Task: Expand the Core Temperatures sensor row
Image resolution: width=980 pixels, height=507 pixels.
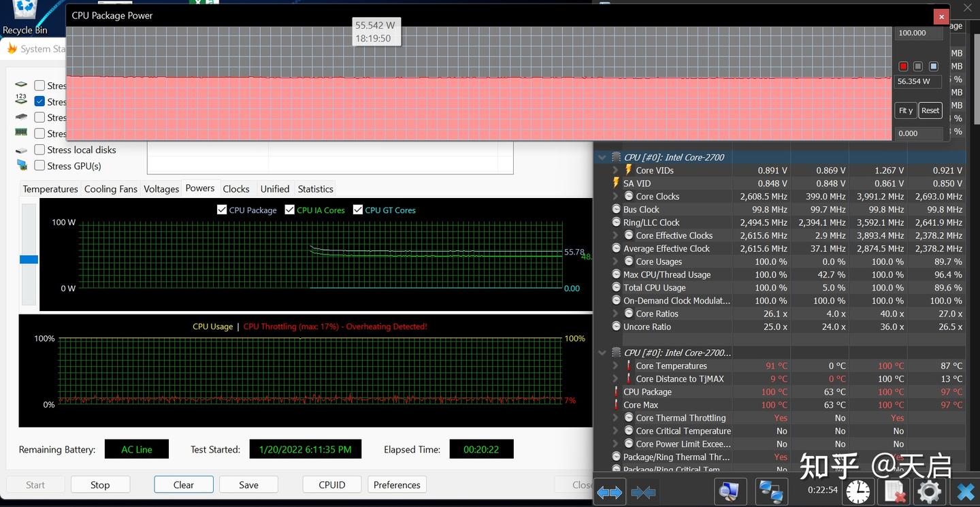Action: coord(615,366)
